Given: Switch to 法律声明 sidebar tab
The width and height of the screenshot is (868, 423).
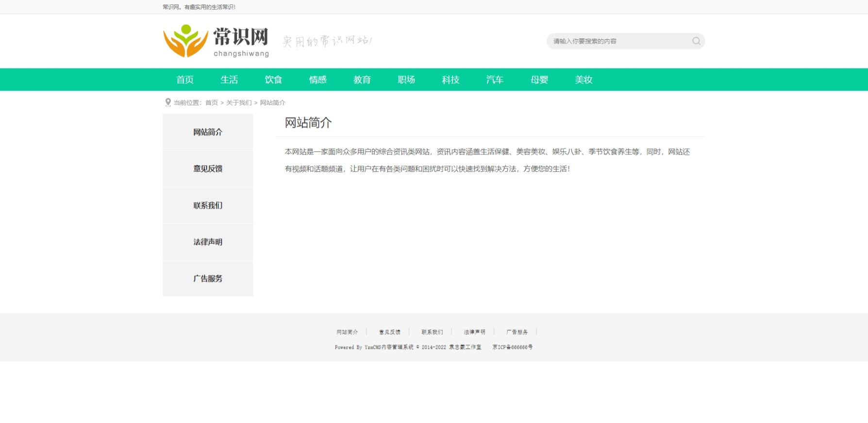Looking at the screenshot, I should coord(208,242).
